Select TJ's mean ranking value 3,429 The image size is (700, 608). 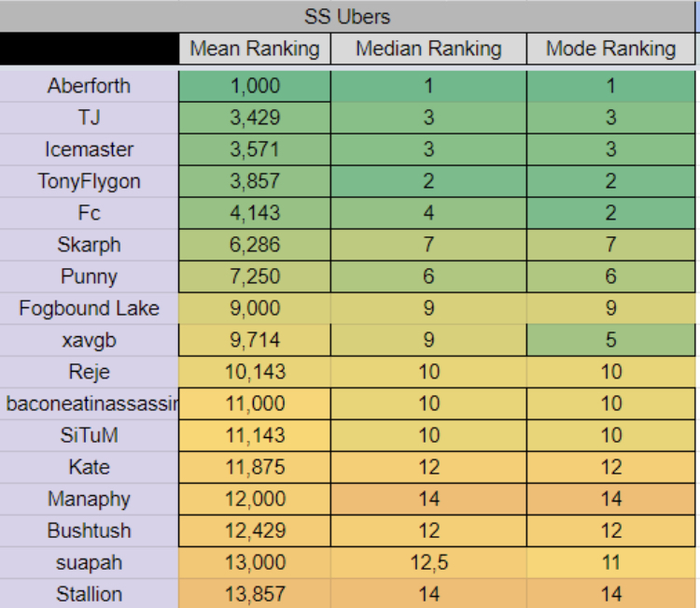coord(255,118)
